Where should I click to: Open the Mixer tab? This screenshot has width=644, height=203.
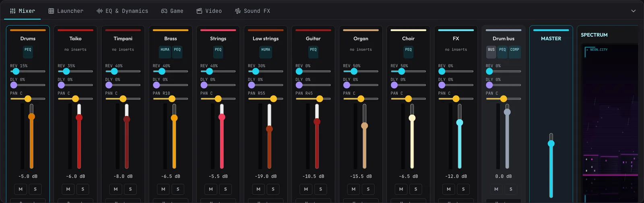[23, 11]
